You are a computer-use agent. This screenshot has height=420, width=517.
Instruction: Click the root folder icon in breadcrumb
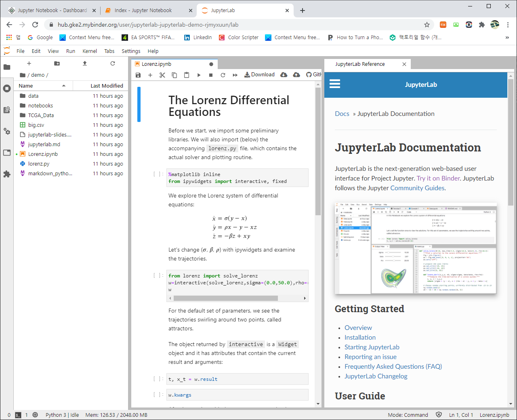[x=23, y=75]
